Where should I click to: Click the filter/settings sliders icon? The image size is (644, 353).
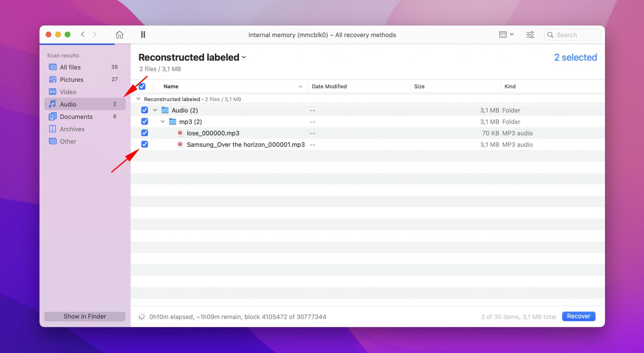pos(530,35)
